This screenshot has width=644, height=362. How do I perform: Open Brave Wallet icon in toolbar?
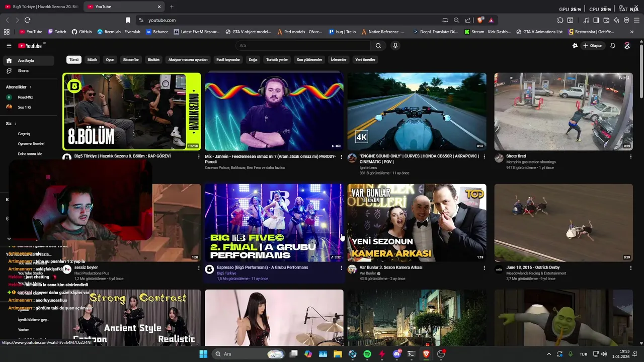click(x=606, y=20)
